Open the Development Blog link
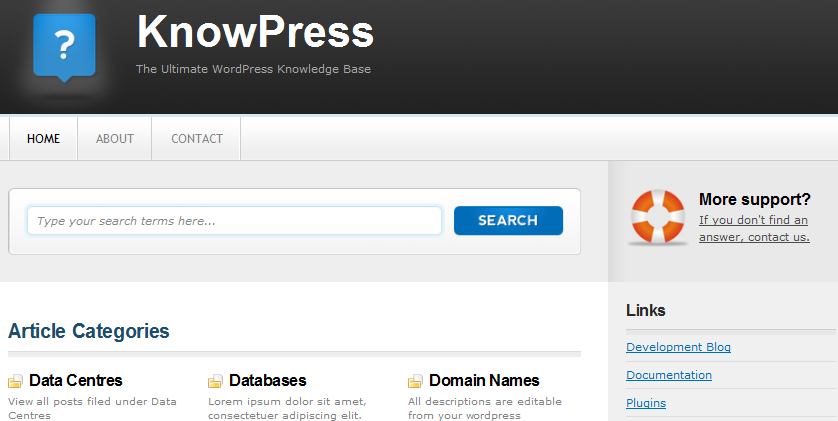The image size is (838, 421). 678,347
